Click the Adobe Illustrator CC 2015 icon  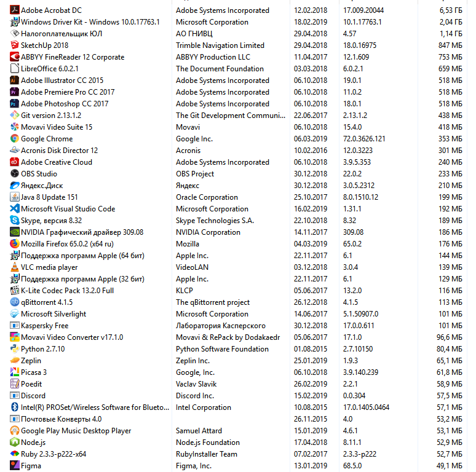(x=15, y=81)
